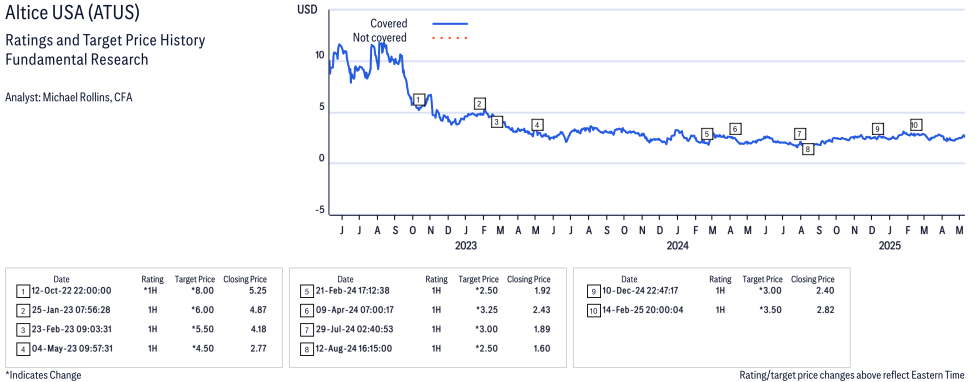975x382 pixels.
Task: Click date 04-May-23 09:57:31 in table
Action: pyautogui.click(x=73, y=348)
